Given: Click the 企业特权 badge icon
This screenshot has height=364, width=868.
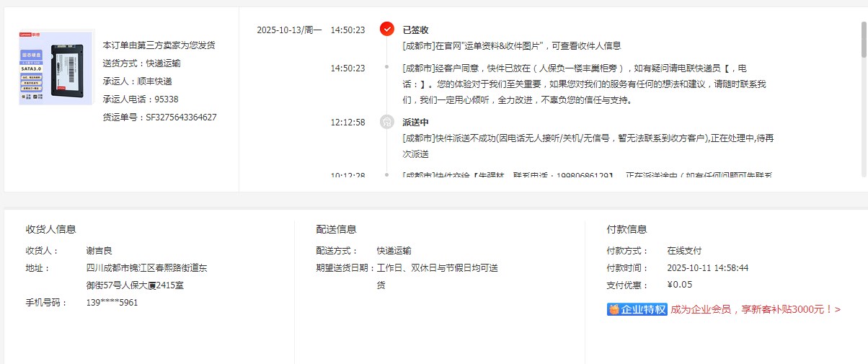Looking at the screenshot, I should pyautogui.click(x=637, y=309).
